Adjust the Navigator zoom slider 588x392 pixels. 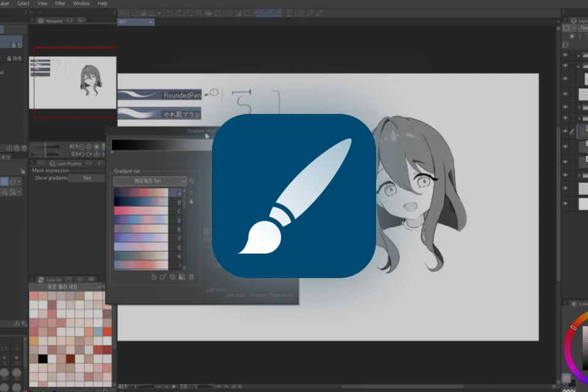[x=46, y=146]
